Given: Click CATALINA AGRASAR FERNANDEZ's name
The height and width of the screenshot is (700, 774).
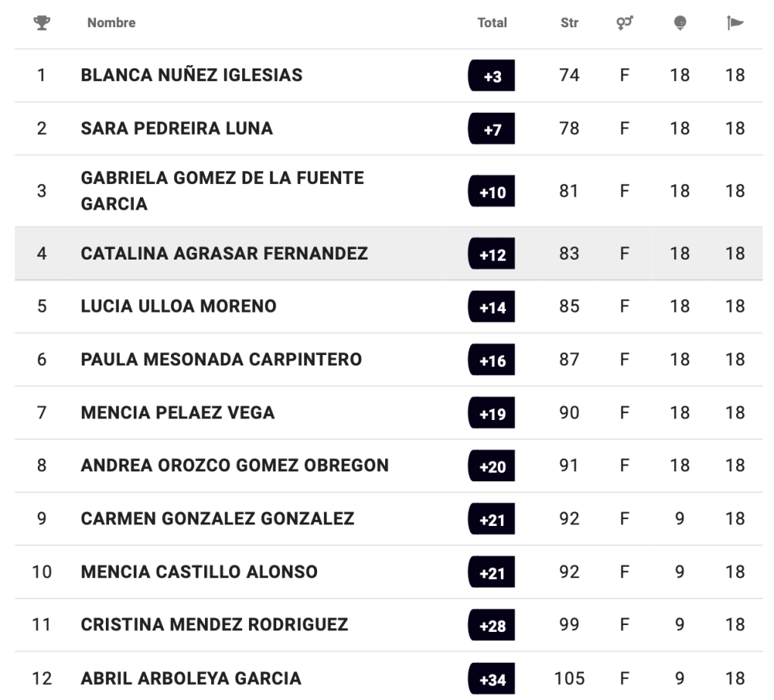Looking at the screenshot, I should click(x=224, y=254).
